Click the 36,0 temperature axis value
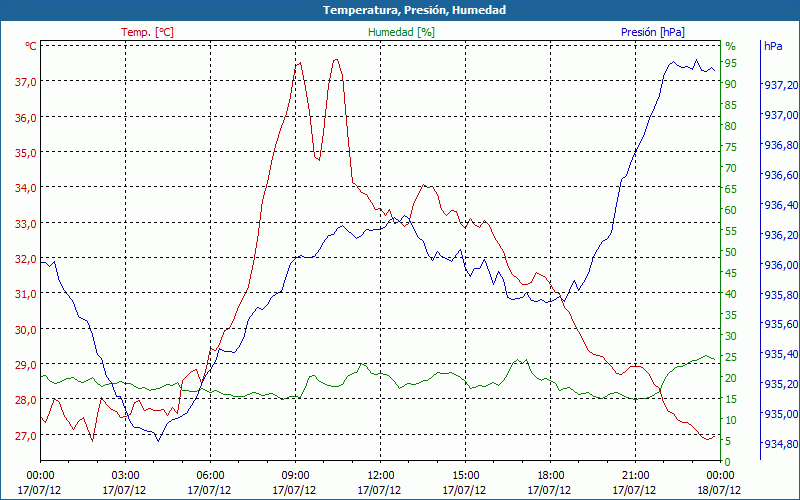Image resolution: width=800 pixels, height=500 pixels. (25, 117)
